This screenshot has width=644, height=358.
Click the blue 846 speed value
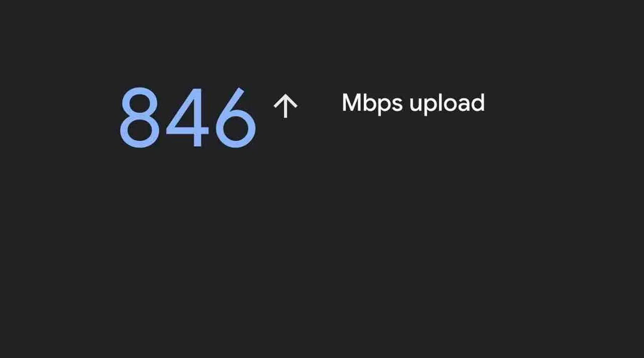tap(188, 117)
